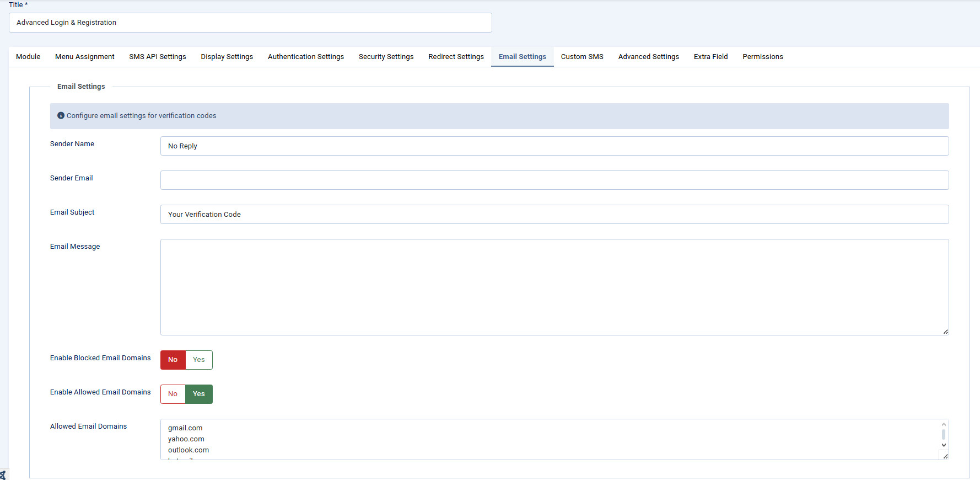Set Enable Blocked Email Domains to Yes
This screenshot has width=980, height=480.
pos(198,360)
